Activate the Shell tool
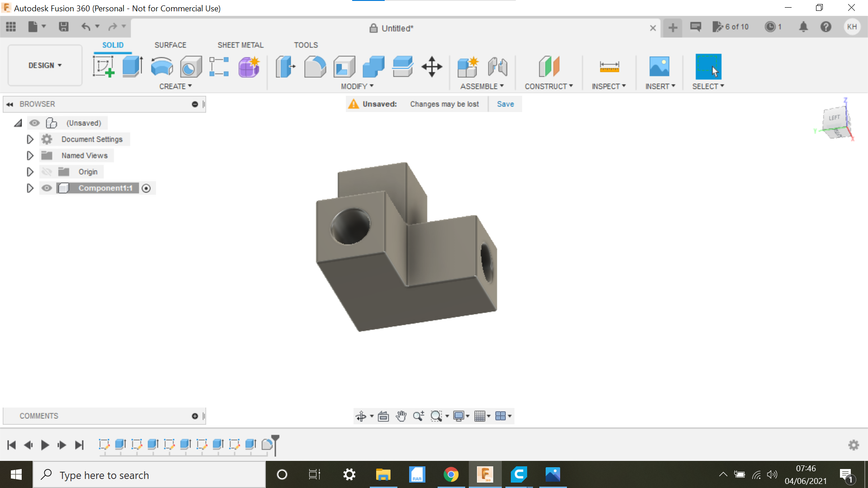Viewport: 868px width, 488px height. pos(344,66)
